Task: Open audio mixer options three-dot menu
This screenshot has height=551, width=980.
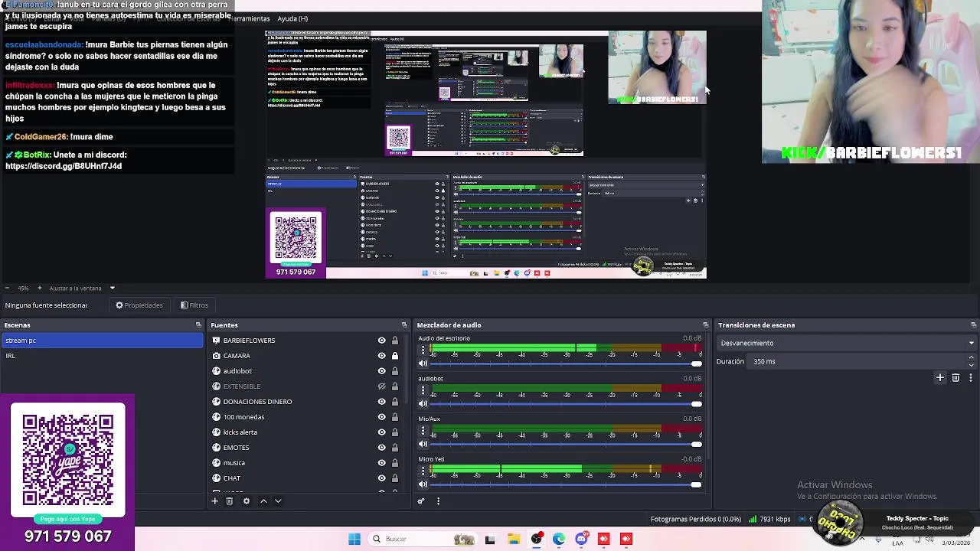Action: pyautogui.click(x=438, y=501)
